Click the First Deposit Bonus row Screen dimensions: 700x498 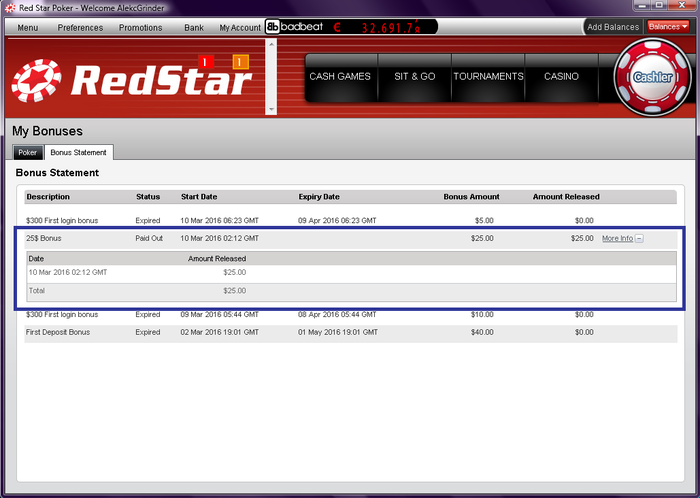click(351, 332)
